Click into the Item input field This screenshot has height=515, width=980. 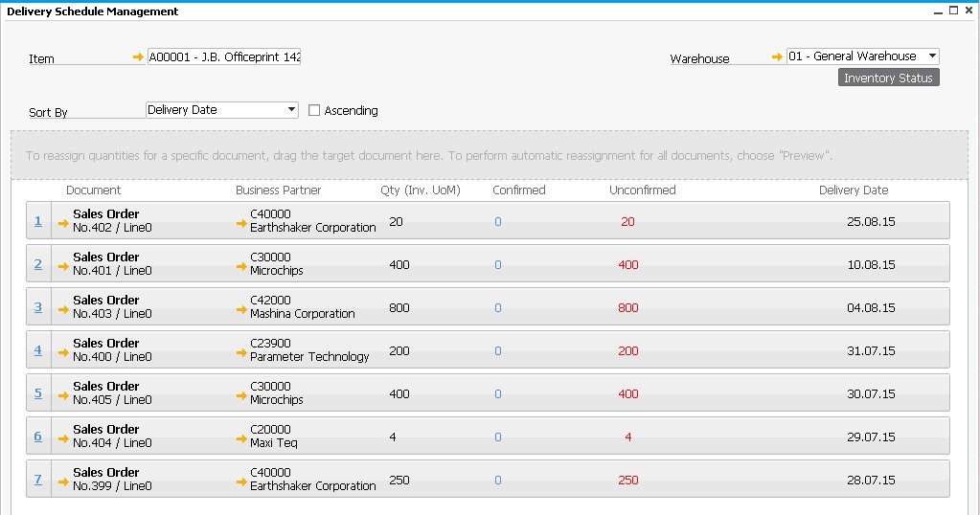pyautogui.click(x=224, y=57)
